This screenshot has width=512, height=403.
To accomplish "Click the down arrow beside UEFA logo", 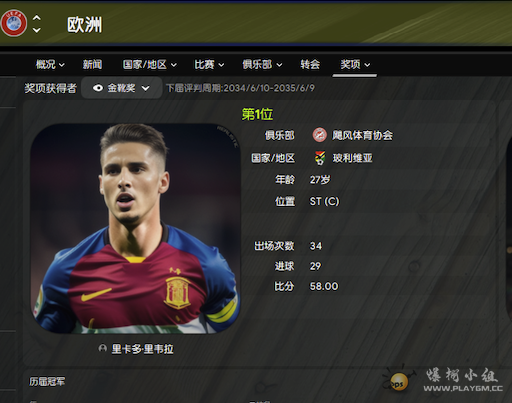I will (x=37, y=30).
